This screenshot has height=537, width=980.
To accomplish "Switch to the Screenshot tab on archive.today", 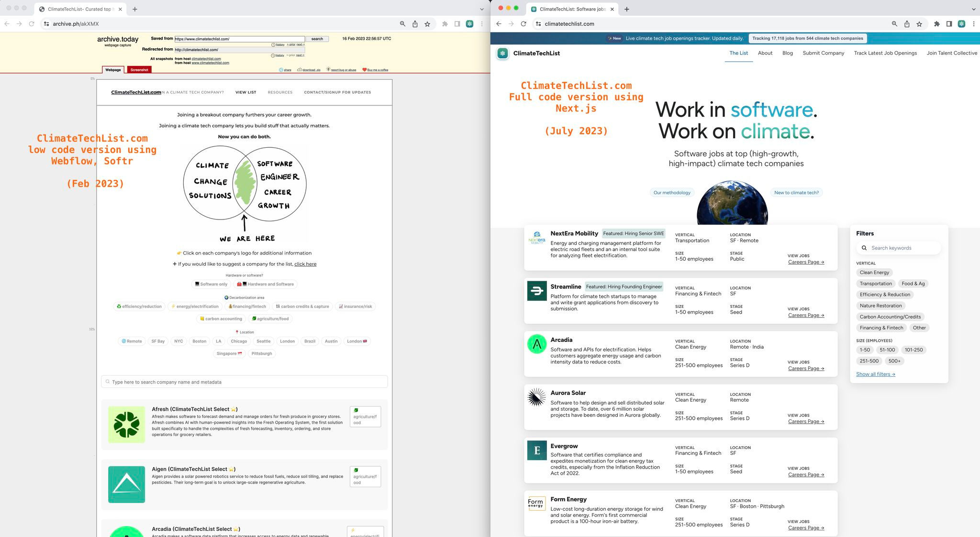I will (139, 70).
